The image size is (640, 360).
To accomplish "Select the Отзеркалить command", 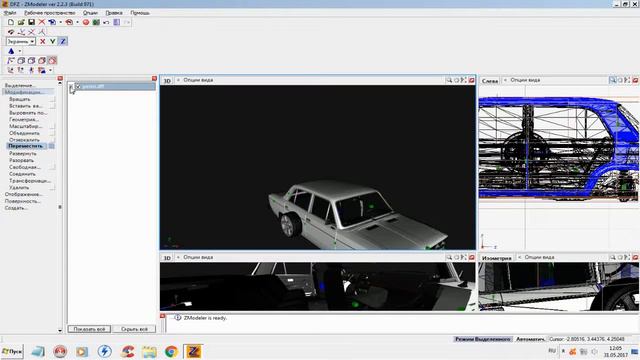I will click(24, 140).
